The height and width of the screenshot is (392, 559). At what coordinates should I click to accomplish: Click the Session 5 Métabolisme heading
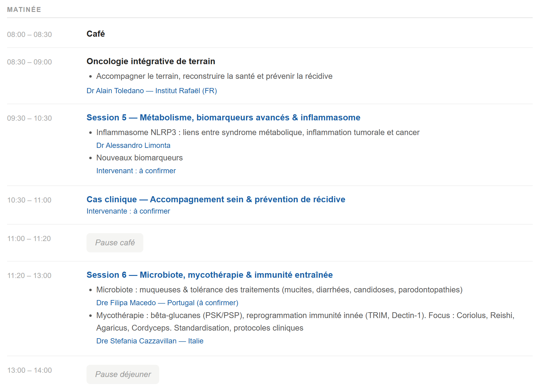click(223, 118)
